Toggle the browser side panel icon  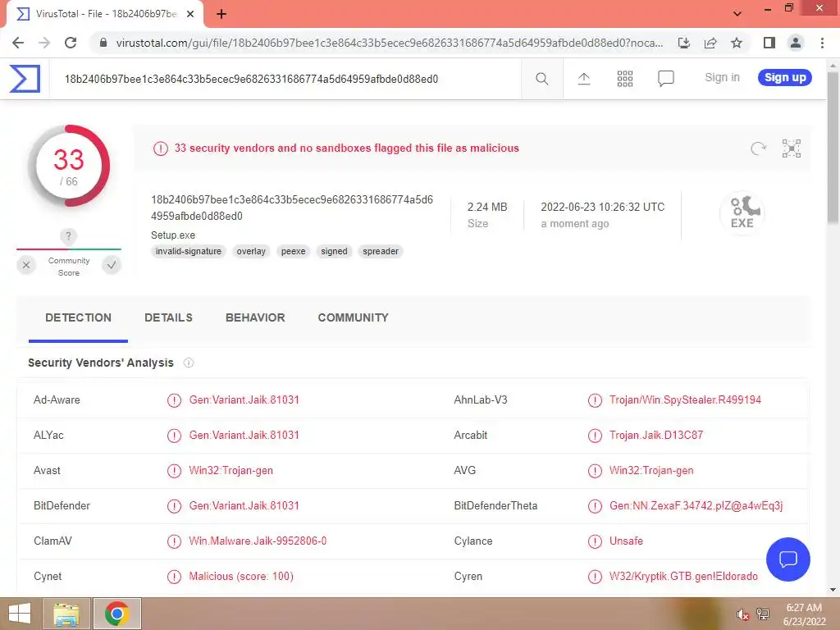pos(769,43)
